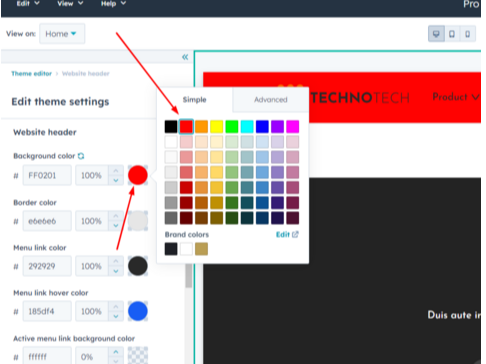Open blue Menu link hover swatch
This screenshot has width=486, height=364.
point(138,311)
